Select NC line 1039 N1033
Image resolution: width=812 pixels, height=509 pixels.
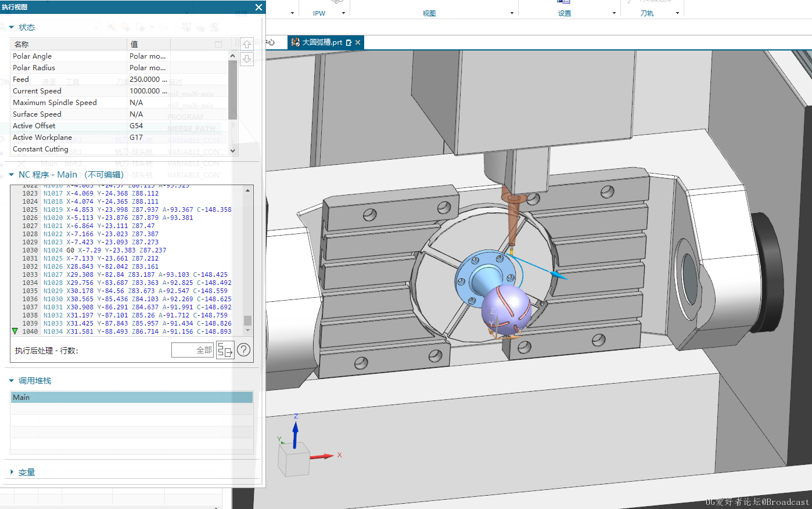(127, 323)
